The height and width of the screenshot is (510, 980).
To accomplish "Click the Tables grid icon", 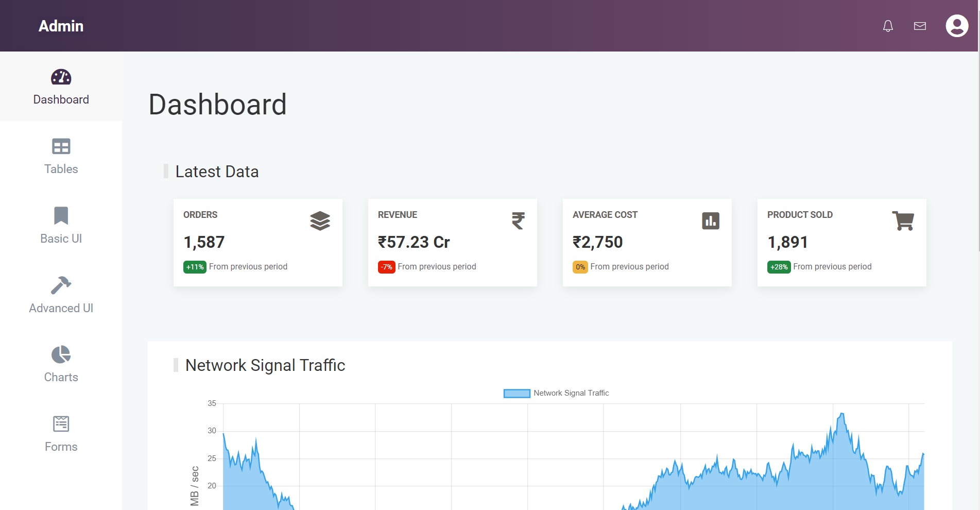I will pyautogui.click(x=61, y=146).
